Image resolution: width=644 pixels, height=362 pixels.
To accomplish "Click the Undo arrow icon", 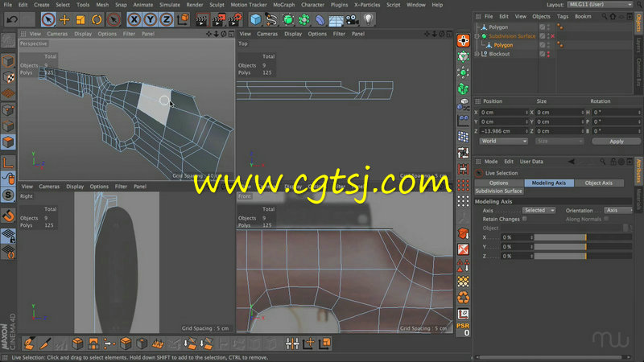I will [x=12, y=19].
